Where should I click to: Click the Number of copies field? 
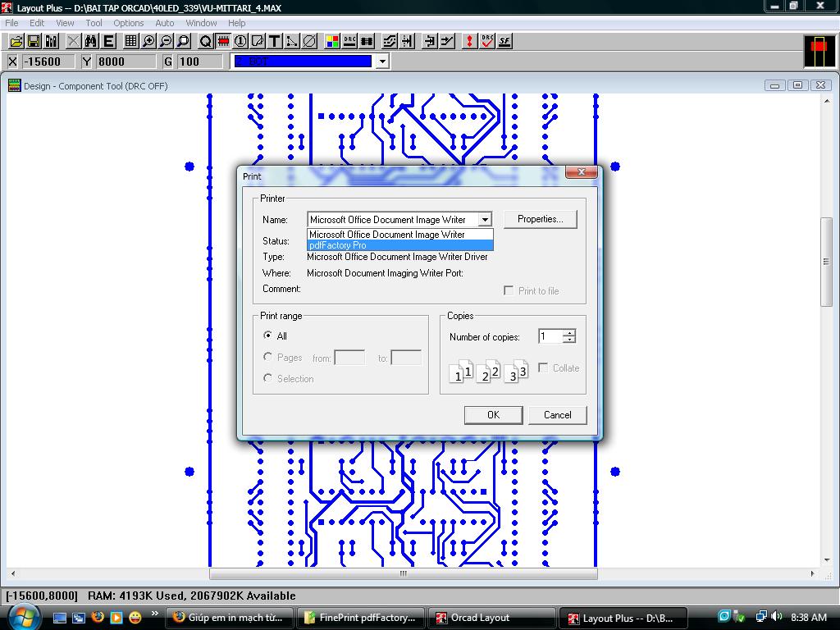(550, 336)
